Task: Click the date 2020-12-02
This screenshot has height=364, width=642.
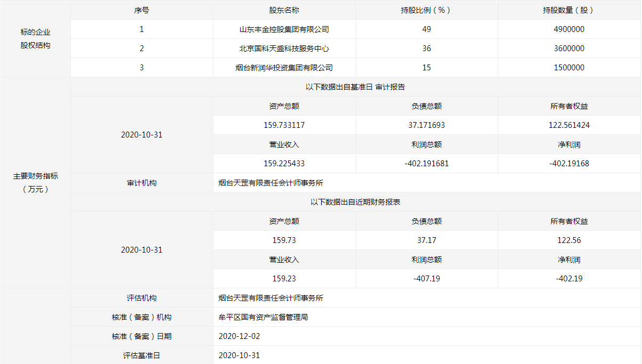Action: tap(240, 336)
